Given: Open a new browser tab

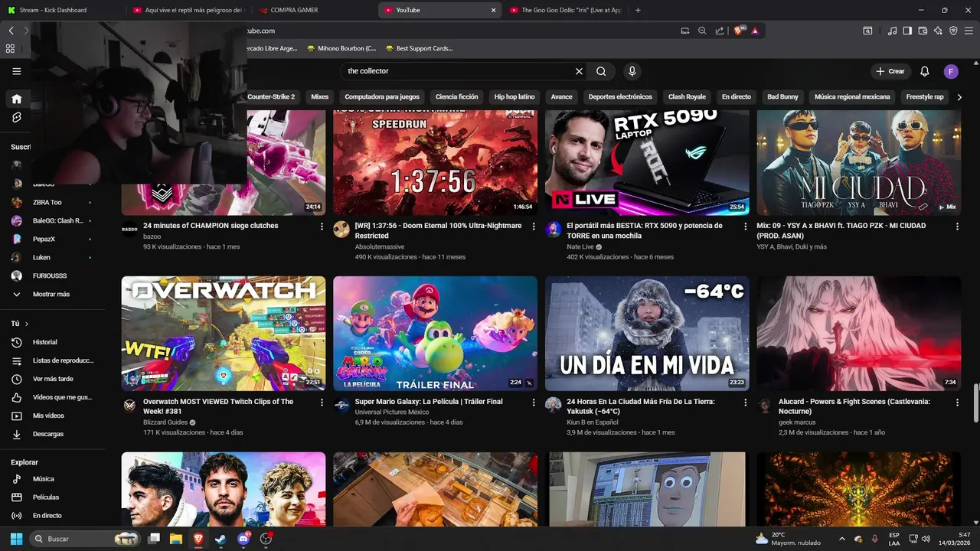Looking at the screenshot, I should click(x=638, y=10).
